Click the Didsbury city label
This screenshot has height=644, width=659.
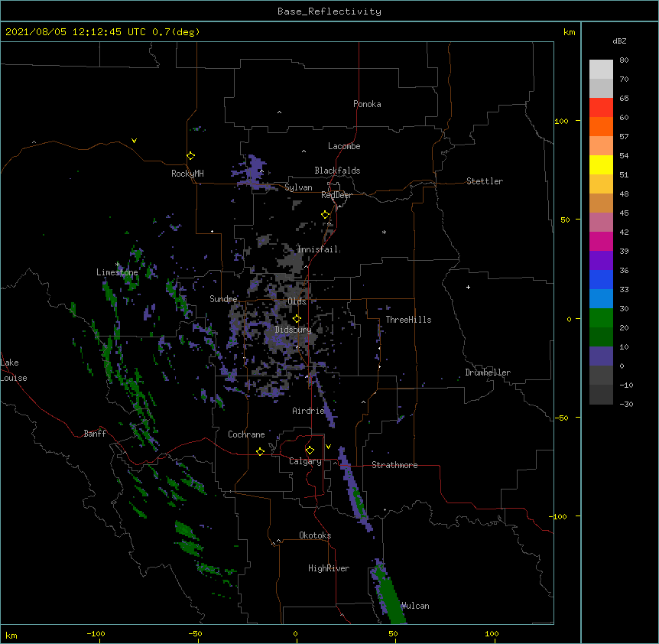[x=294, y=330]
